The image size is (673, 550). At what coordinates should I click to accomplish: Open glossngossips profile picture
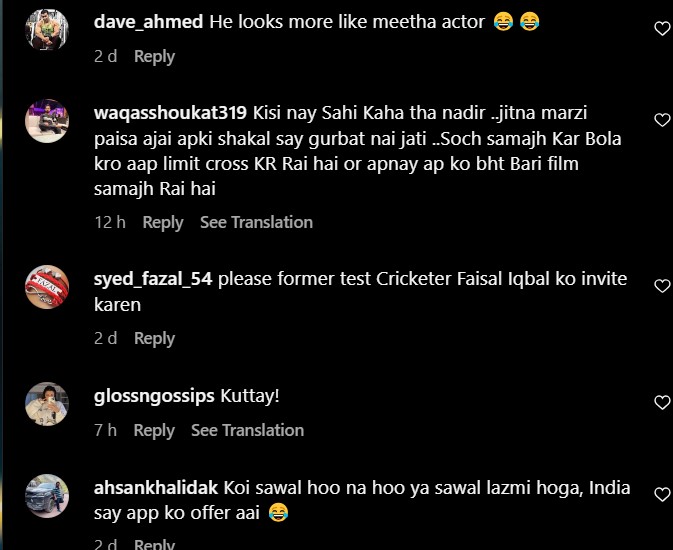[46, 404]
